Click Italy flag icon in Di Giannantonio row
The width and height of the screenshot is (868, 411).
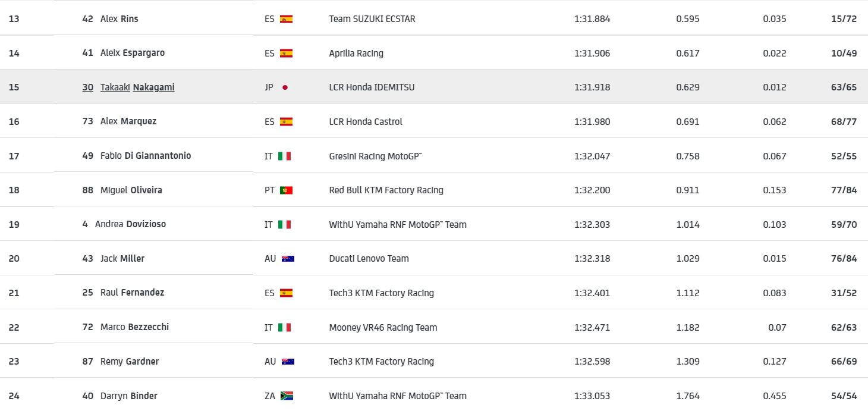(x=285, y=156)
